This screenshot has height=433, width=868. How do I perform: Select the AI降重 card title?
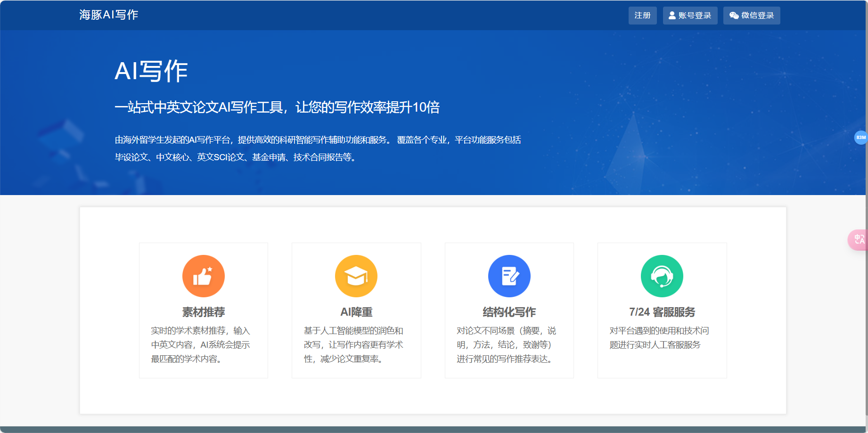click(356, 312)
